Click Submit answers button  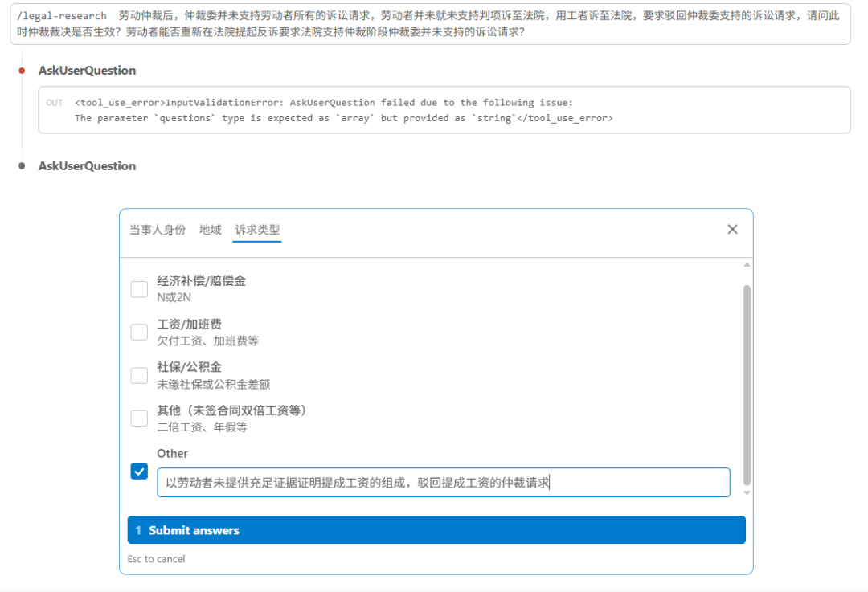[436, 530]
